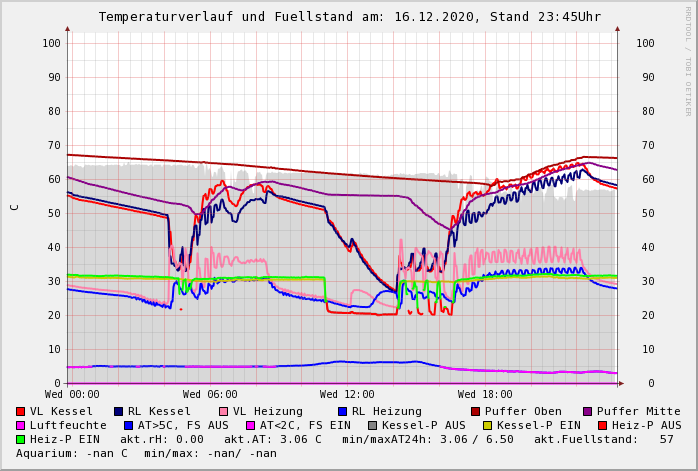
Task: Select the gray Kessel-P AUS swatch
Action: (x=370, y=426)
